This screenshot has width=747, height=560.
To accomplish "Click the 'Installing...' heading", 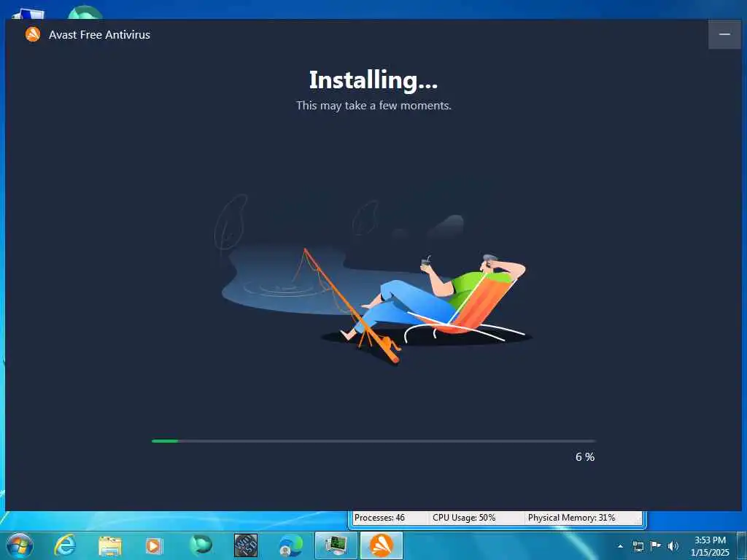I will point(373,80).
